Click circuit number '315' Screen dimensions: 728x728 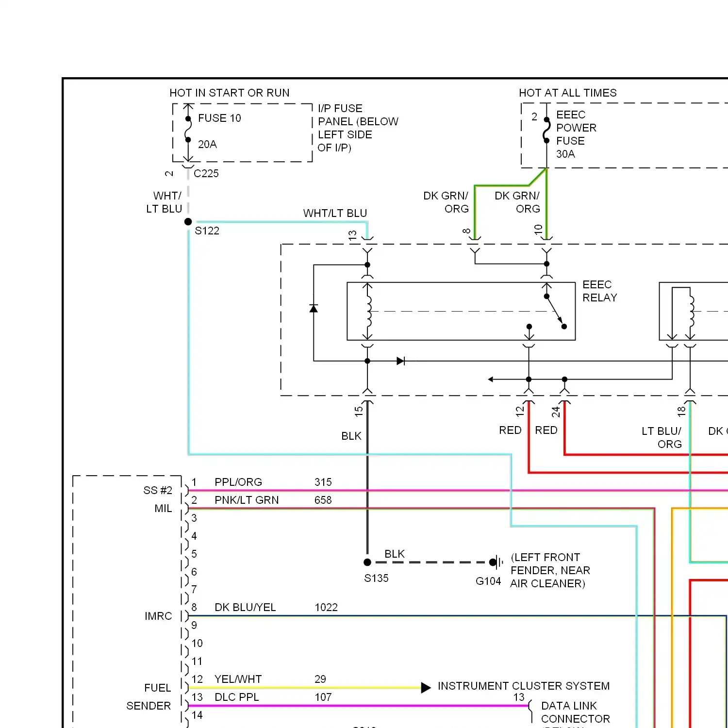(x=323, y=482)
